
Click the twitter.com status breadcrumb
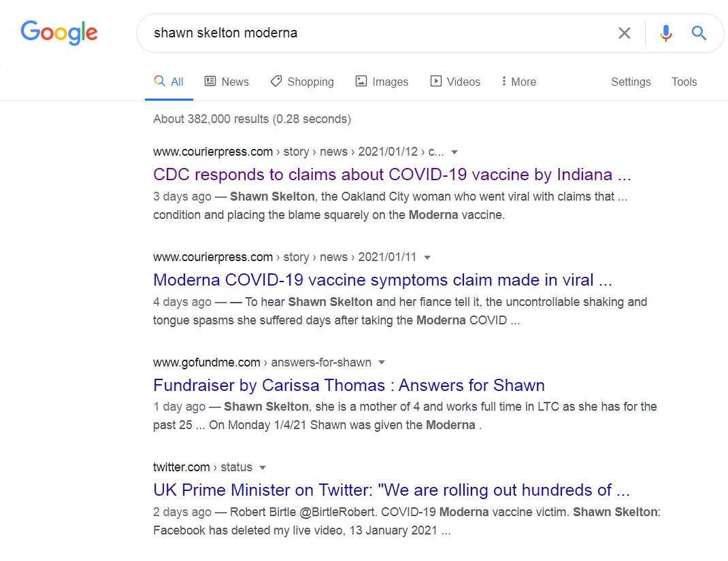click(203, 467)
